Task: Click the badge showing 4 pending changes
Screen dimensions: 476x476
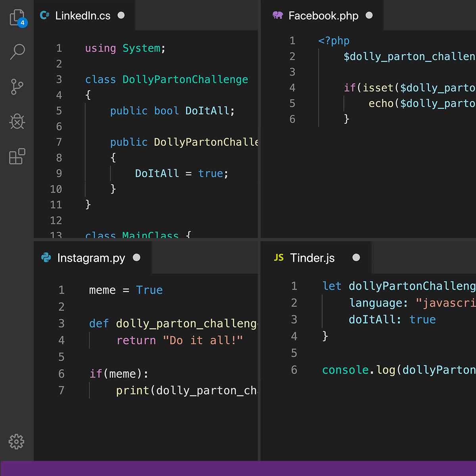Action: tap(23, 23)
